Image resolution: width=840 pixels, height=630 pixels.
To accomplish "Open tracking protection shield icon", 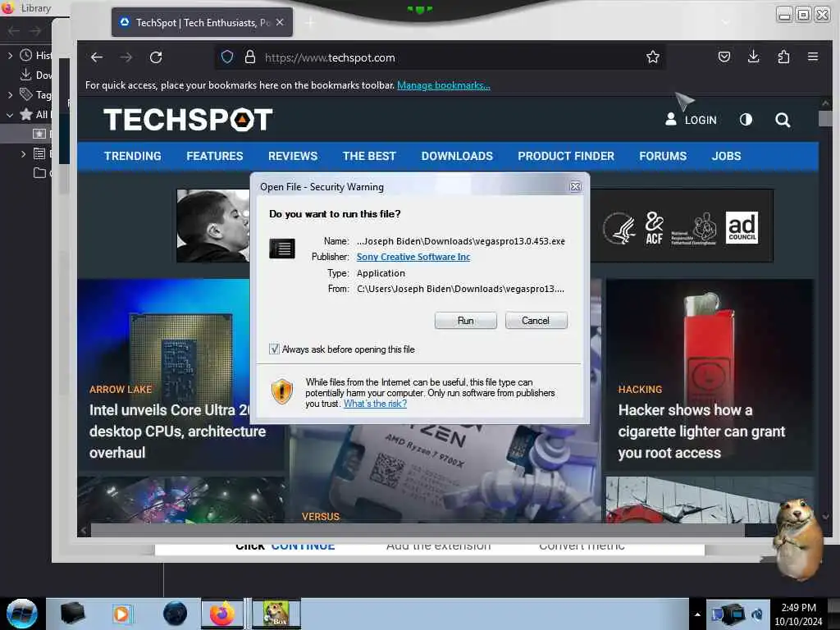I will coord(227,57).
